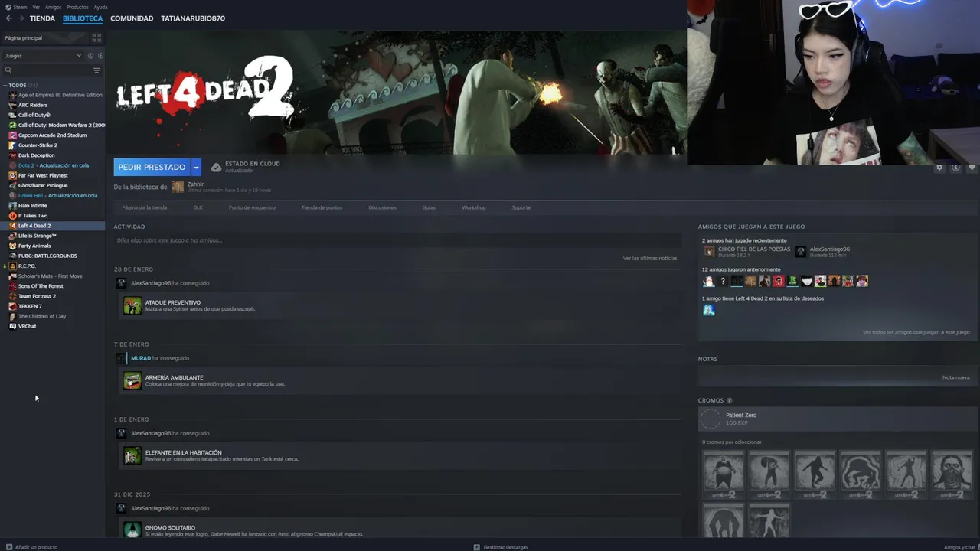This screenshot has width=980, height=551.
Task: Open the TATIANARUBIO870 profile tab
Action: pyautogui.click(x=193, y=18)
